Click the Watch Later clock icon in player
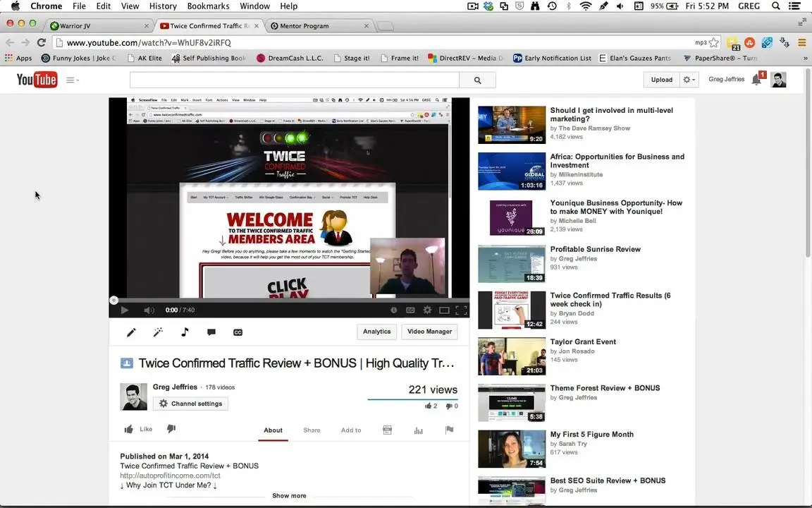 point(393,310)
